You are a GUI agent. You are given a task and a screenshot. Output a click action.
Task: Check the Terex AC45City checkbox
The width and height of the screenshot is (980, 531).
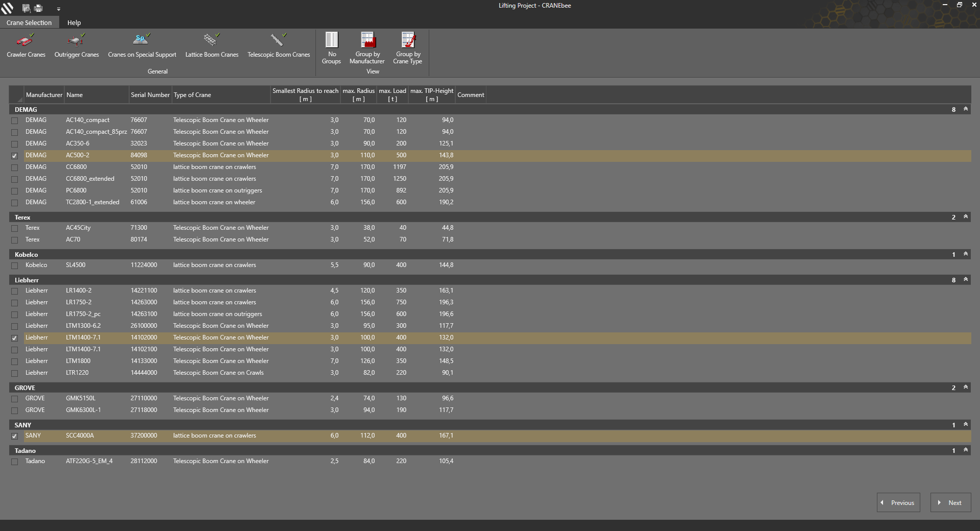(x=14, y=228)
